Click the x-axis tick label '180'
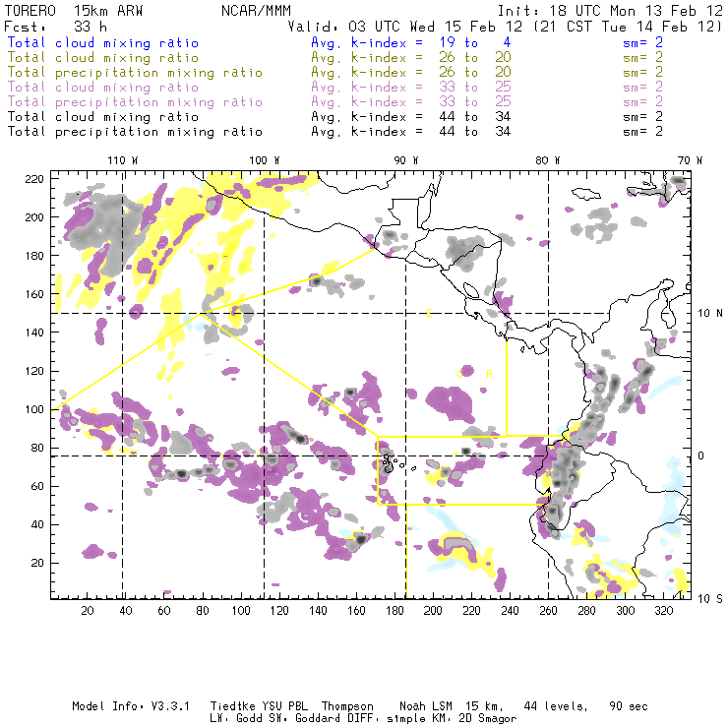Viewport: 728px width, 728px height. 394,611
